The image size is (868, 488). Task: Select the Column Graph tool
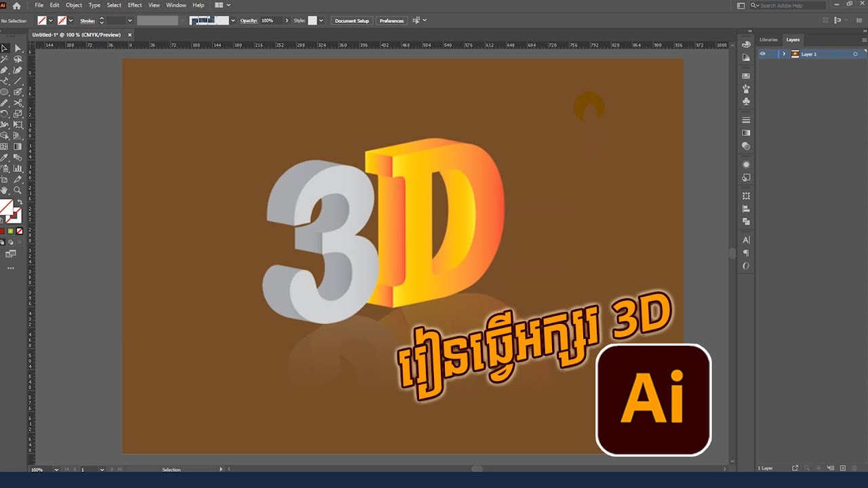(x=18, y=168)
